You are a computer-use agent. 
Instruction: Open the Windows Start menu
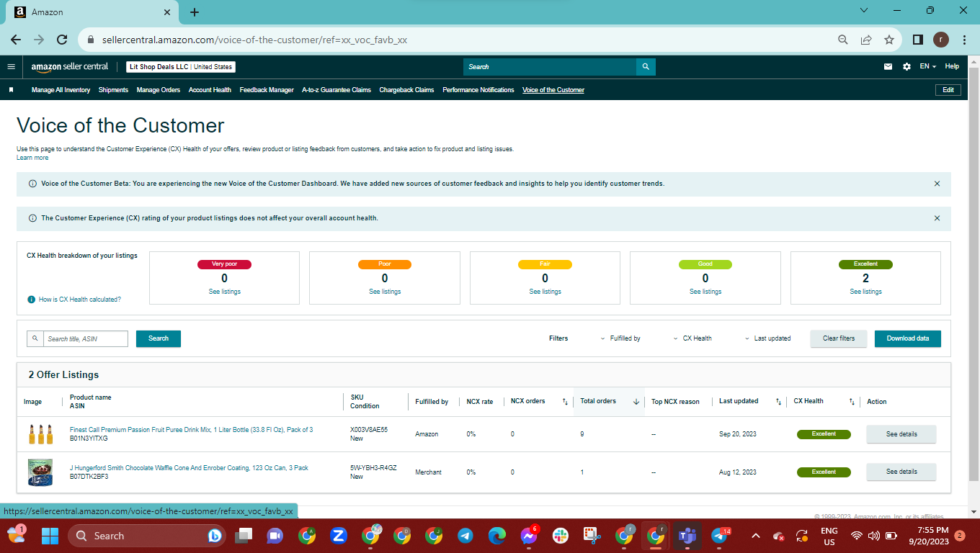pos(50,536)
